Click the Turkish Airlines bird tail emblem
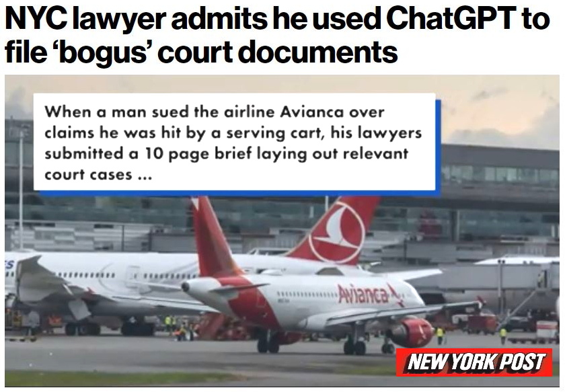This screenshot has width=565, height=392. point(337,233)
